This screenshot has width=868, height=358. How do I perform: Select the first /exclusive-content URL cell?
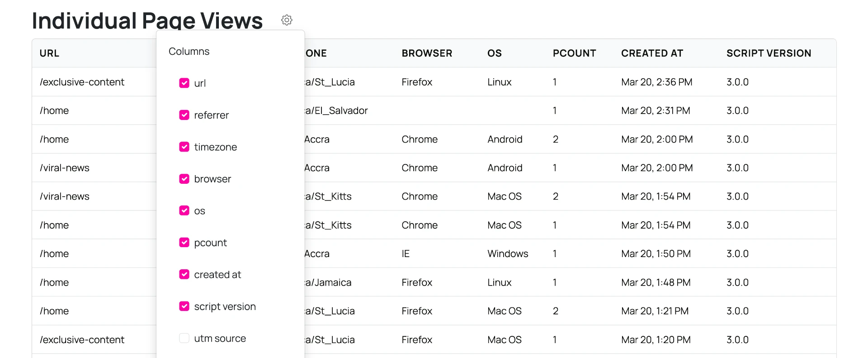click(x=82, y=82)
